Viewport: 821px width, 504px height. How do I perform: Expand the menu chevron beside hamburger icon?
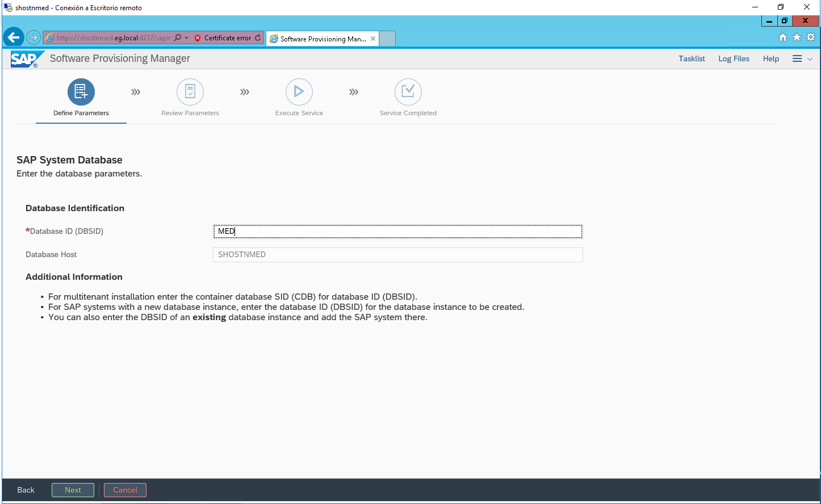810,59
